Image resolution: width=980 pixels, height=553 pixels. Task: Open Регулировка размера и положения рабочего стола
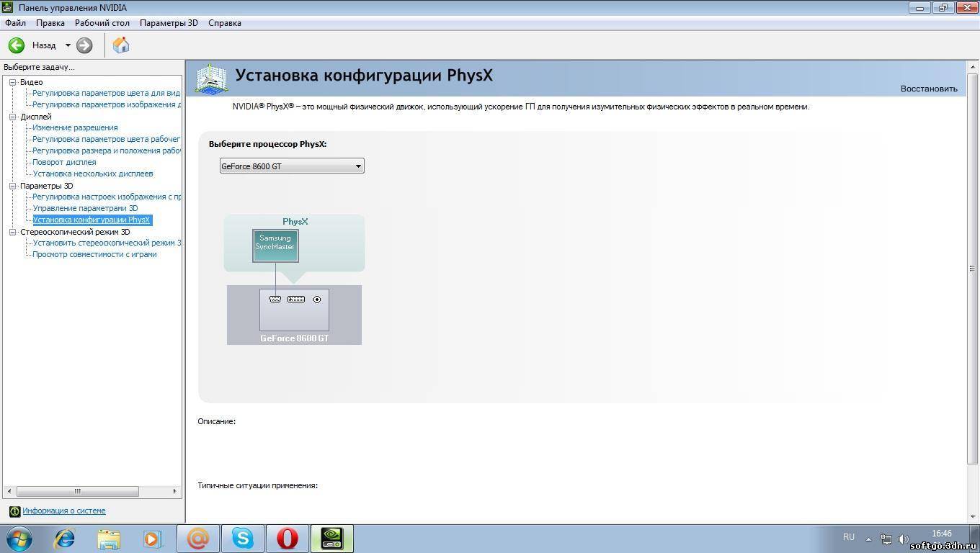[x=107, y=150]
